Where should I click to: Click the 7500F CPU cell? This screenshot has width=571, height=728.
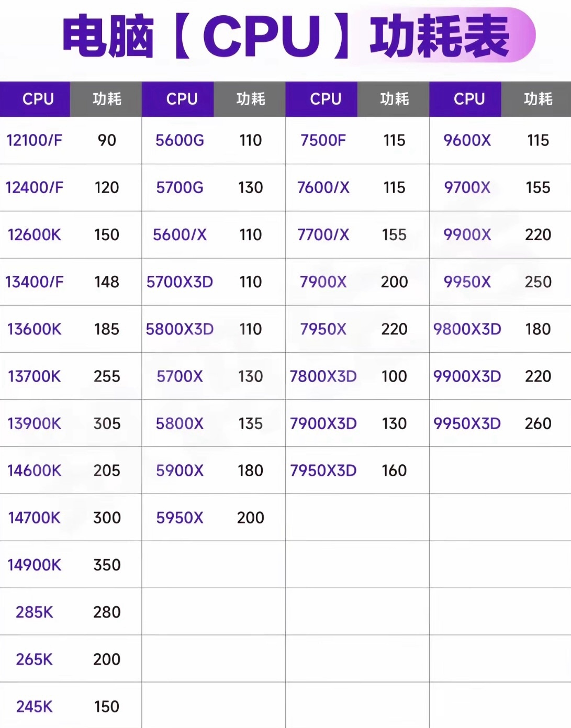323,140
